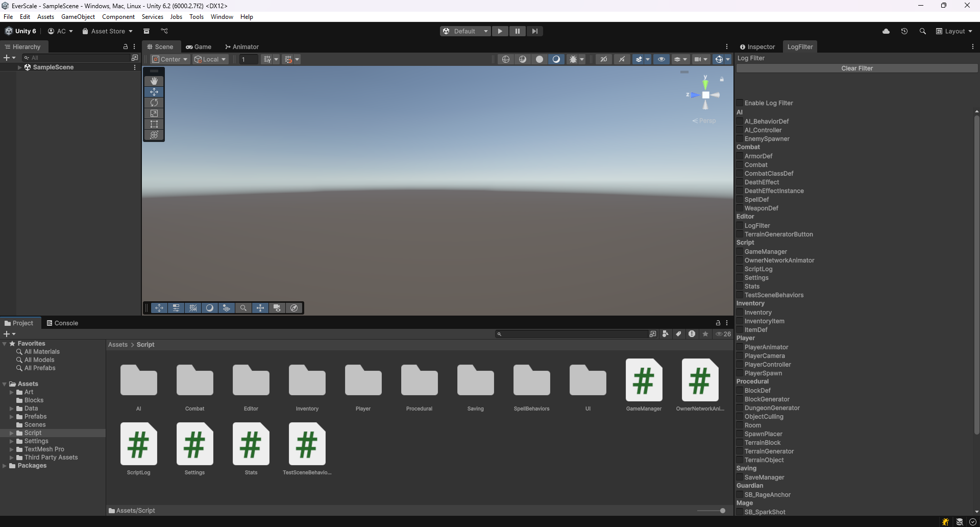This screenshot has height=527, width=980.
Task: Open Unity cloud services icon
Action: [886, 31]
